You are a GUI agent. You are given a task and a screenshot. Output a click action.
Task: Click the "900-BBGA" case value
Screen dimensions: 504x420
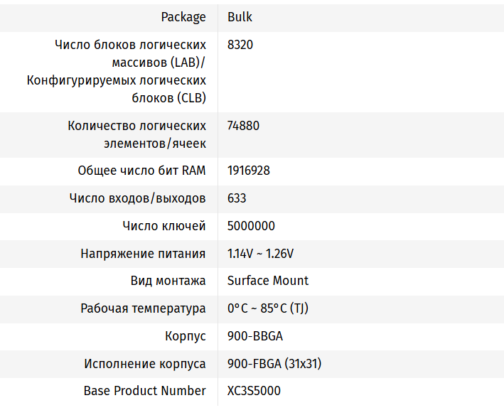(254, 336)
